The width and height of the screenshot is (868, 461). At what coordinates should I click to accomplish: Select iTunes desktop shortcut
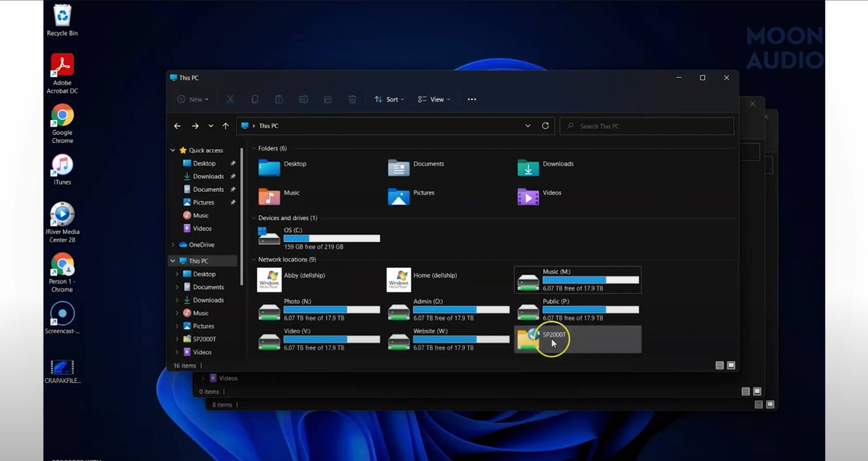(62, 169)
